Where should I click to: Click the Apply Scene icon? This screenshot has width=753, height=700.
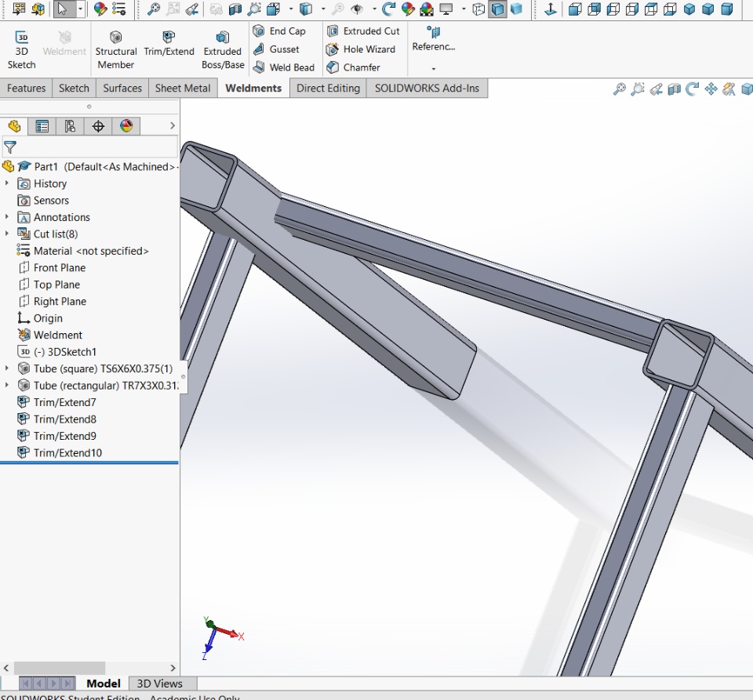(x=426, y=9)
